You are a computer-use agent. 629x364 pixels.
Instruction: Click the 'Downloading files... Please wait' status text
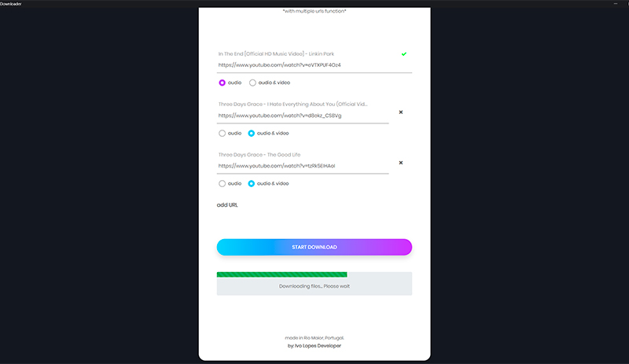click(x=314, y=286)
